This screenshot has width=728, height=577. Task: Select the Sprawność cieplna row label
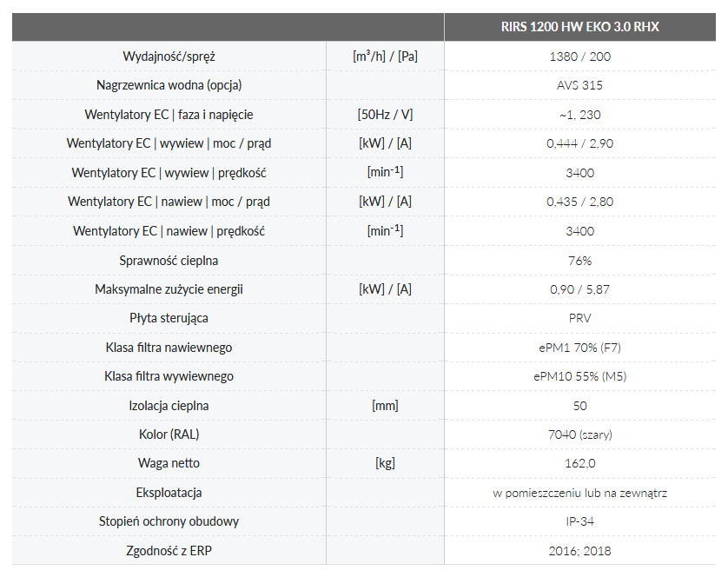tap(169, 260)
